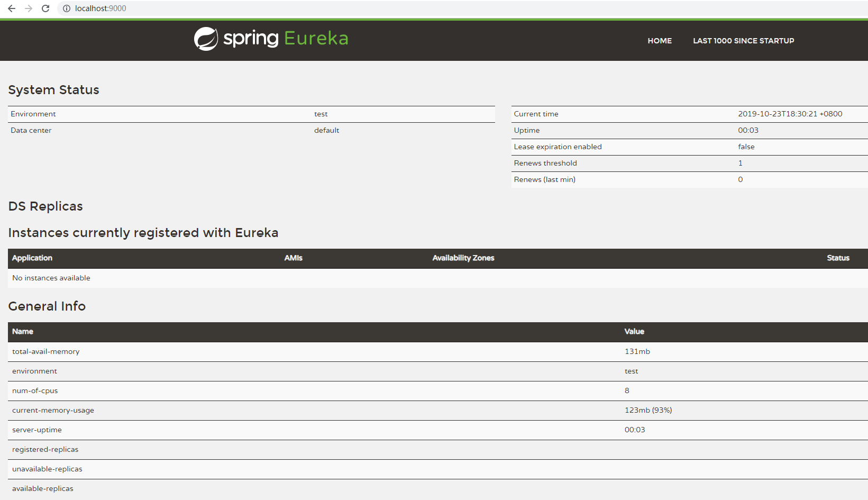Click the registered-replicas row label

[x=45, y=449]
